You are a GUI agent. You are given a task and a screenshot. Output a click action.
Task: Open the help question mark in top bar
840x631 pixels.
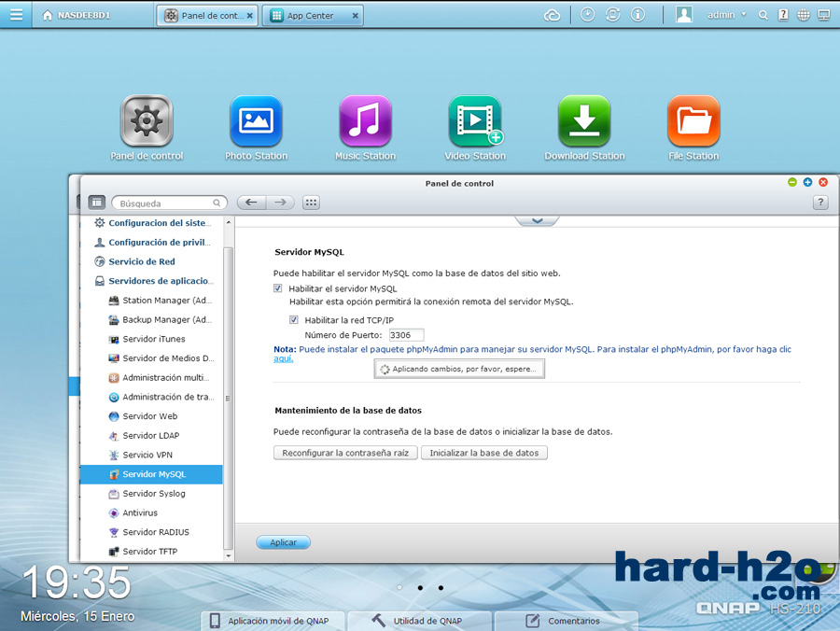pyautogui.click(x=783, y=15)
